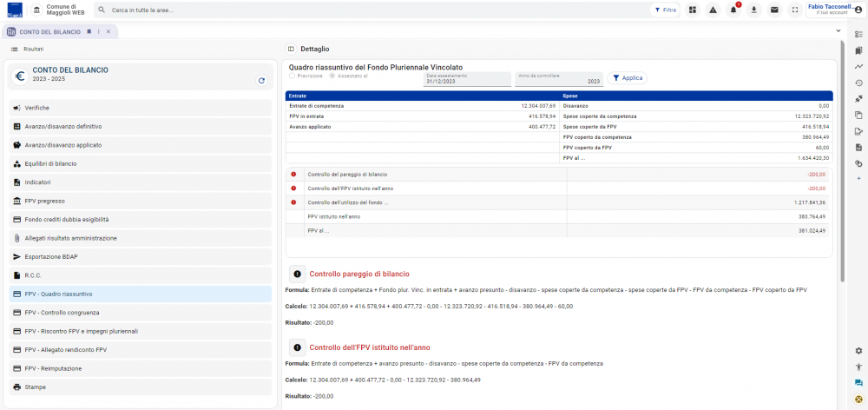Bookmark the CONTO DEL BILANCIO tab
Screen dimensions: 868x410
tap(89, 32)
